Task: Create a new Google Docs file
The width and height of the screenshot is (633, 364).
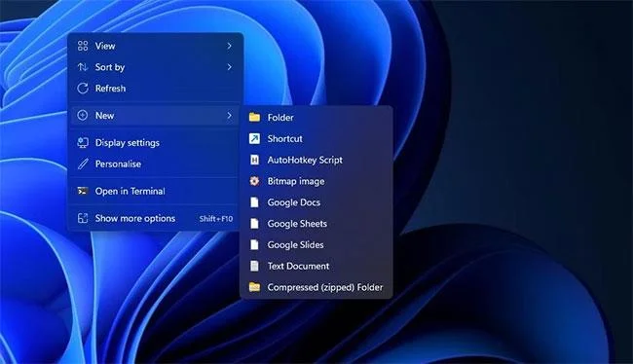Action: (x=316, y=202)
